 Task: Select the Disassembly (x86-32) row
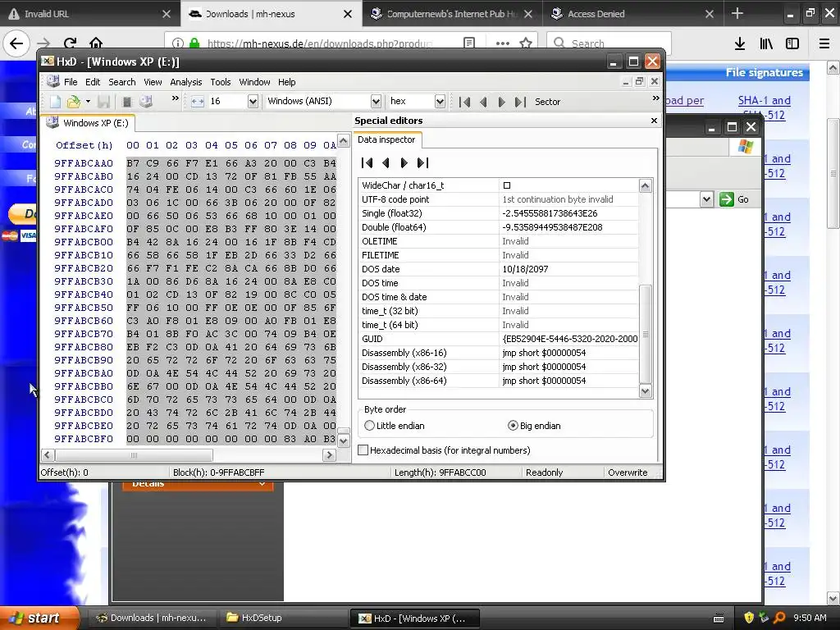tap(498, 367)
